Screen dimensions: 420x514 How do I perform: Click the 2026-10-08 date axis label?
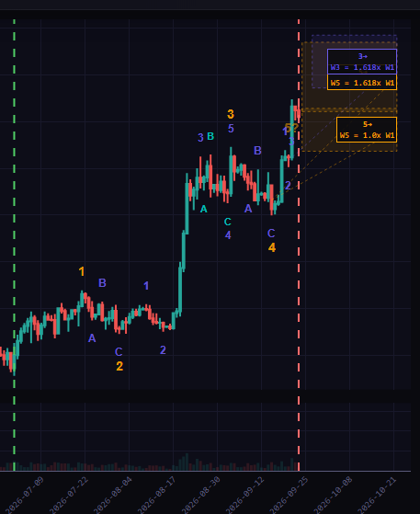[x=334, y=495]
